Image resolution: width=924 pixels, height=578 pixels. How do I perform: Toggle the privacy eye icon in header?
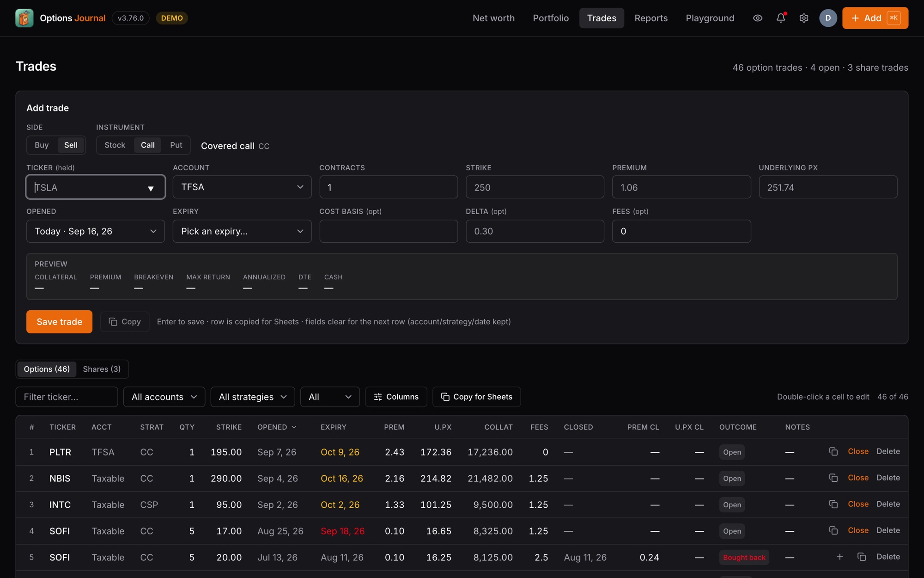(758, 18)
